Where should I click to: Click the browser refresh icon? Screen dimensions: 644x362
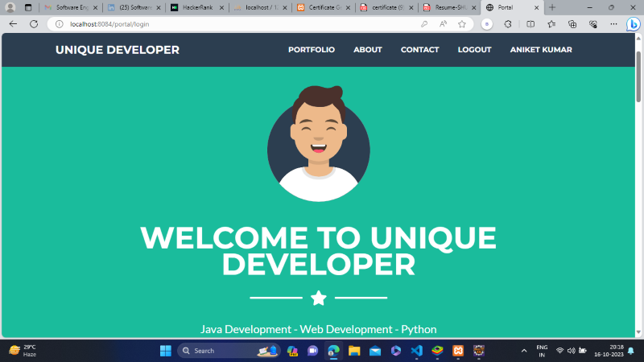click(34, 24)
